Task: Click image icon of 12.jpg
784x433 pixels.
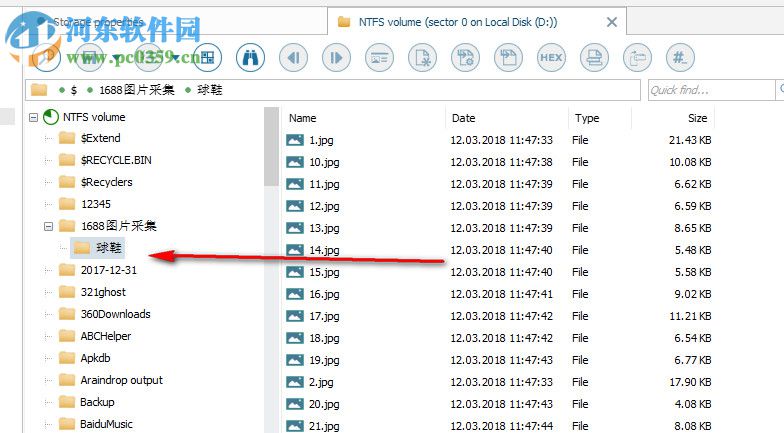Action: (x=295, y=206)
